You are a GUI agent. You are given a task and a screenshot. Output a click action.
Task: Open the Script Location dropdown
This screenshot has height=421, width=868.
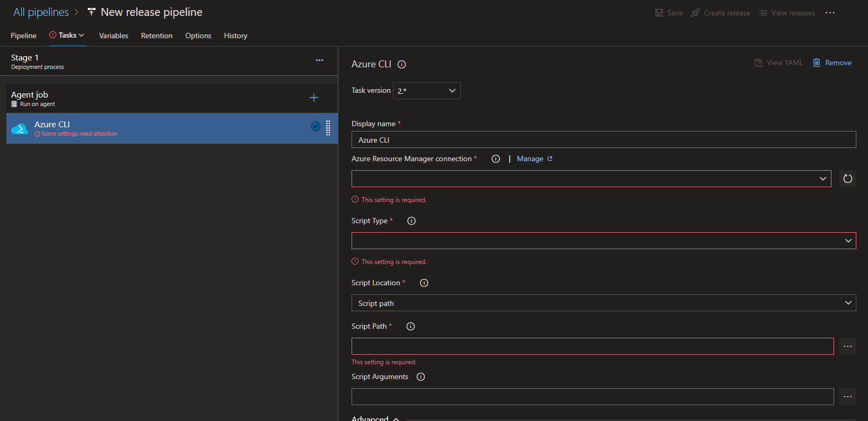pyautogui.click(x=603, y=303)
